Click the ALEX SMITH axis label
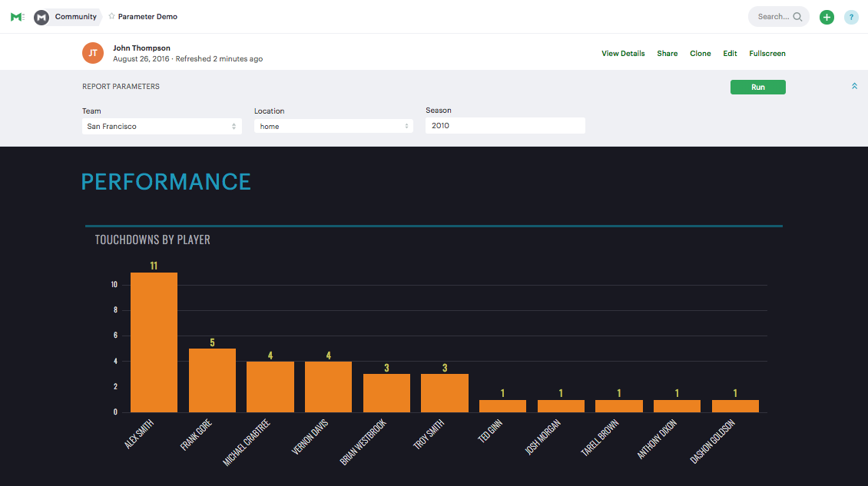 point(139,434)
